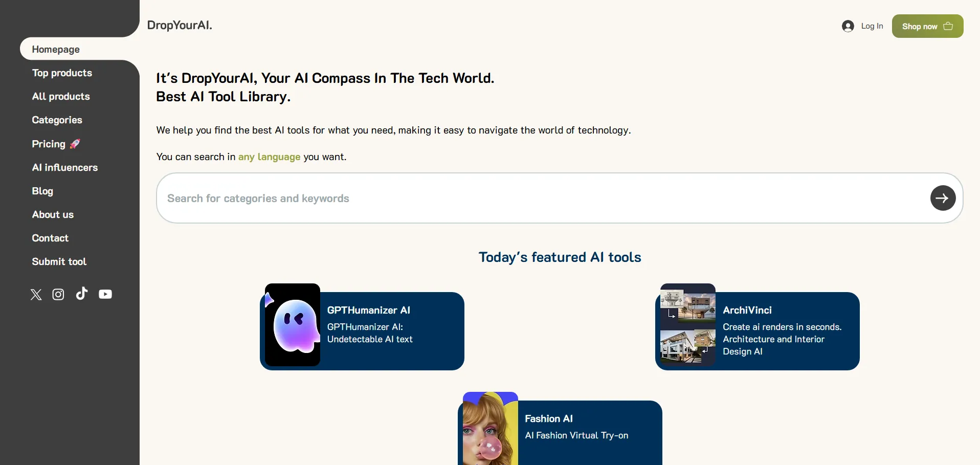Click the Log In link
Viewport: 980px width, 465px height.
(872, 26)
